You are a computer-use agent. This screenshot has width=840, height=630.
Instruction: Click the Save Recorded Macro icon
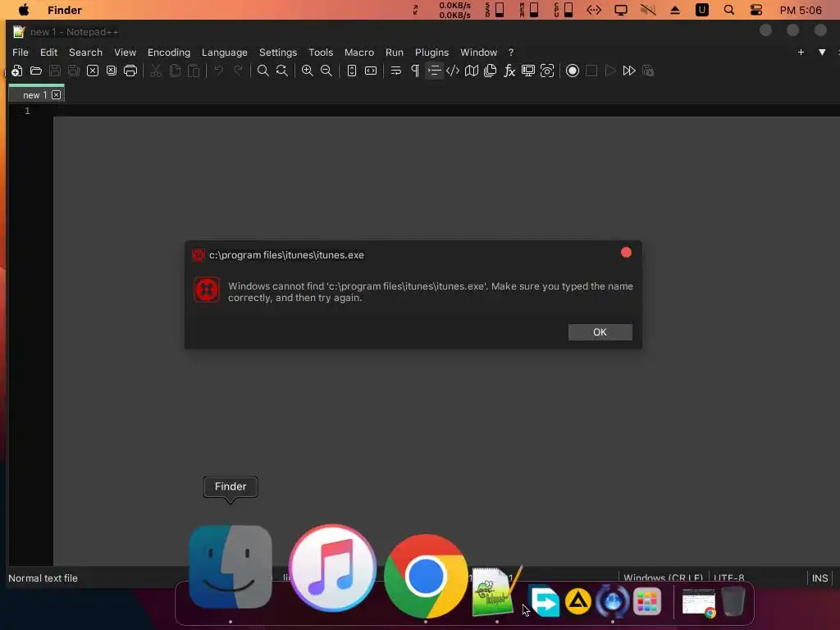648,71
